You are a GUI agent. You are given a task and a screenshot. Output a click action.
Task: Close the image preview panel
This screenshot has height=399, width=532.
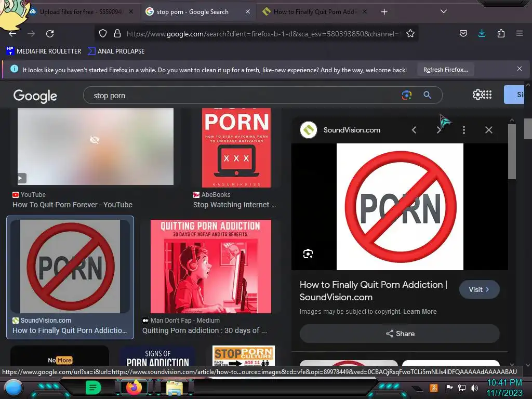pyautogui.click(x=488, y=130)
